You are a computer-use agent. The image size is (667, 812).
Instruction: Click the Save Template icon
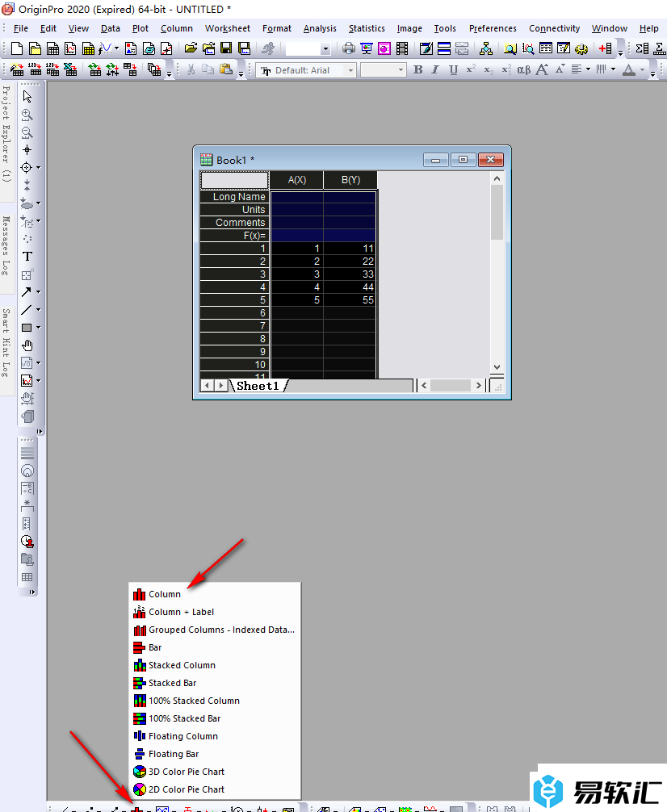coord(244,48)
